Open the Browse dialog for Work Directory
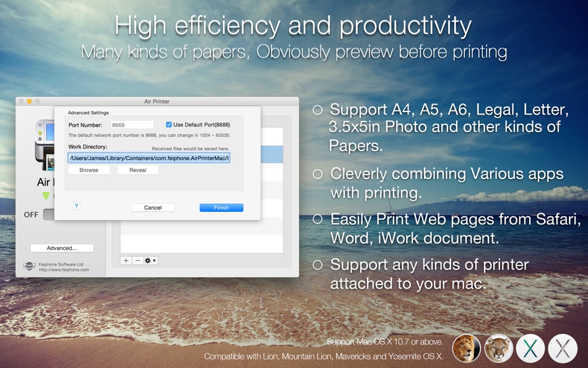The width and height of the screenshot is (588, 368). point(89,169)
